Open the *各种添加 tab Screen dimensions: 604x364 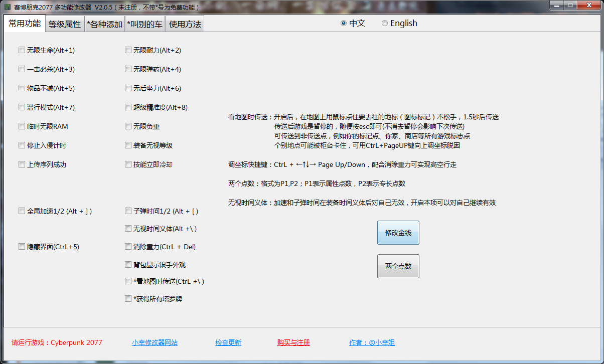click(104, 23)
